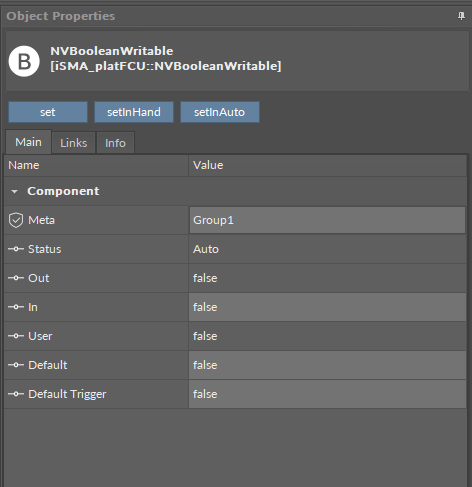Edit the Meta value field Group1
This screenshot has width=472, height=487.
[x=327, y=220]
